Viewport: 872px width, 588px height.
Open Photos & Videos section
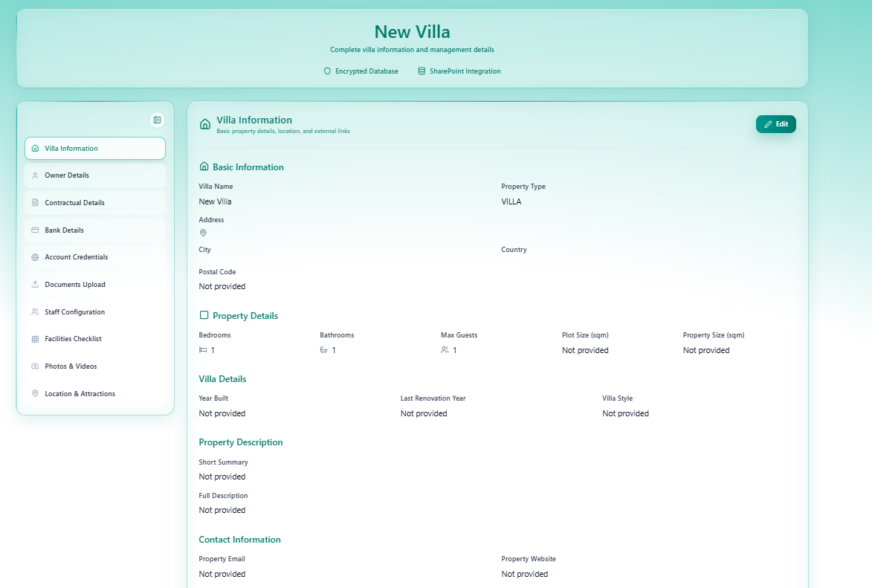[x=95, y=366]
